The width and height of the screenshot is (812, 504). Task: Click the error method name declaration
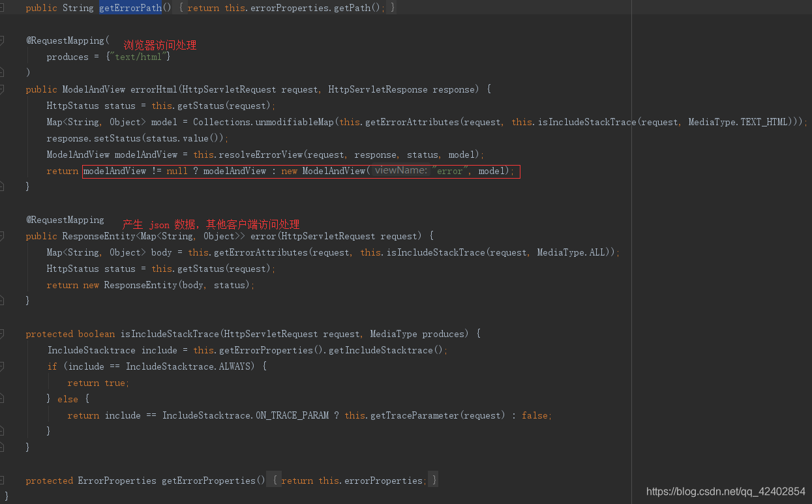point(263,236)
